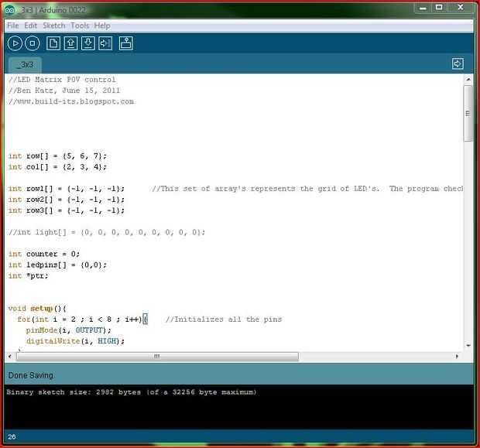Click the 'digitalWrite(i, HIGH);' line
This screenshot has height=448, width=480.
click(x=75, y=341)
